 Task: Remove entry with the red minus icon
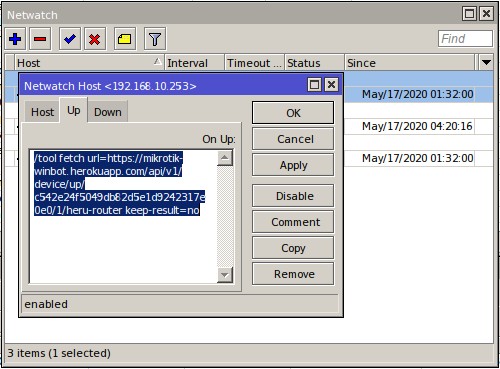tap(40, 39)
